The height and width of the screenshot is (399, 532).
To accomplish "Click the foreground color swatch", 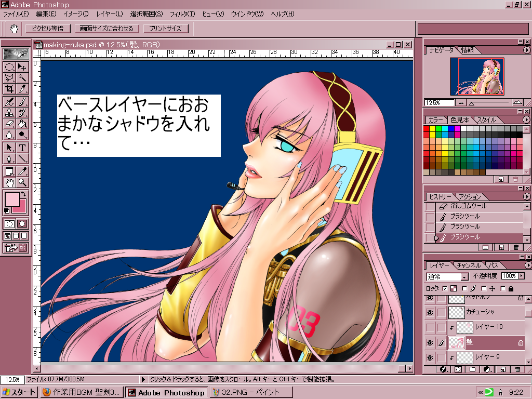I will tap(12, 199).
